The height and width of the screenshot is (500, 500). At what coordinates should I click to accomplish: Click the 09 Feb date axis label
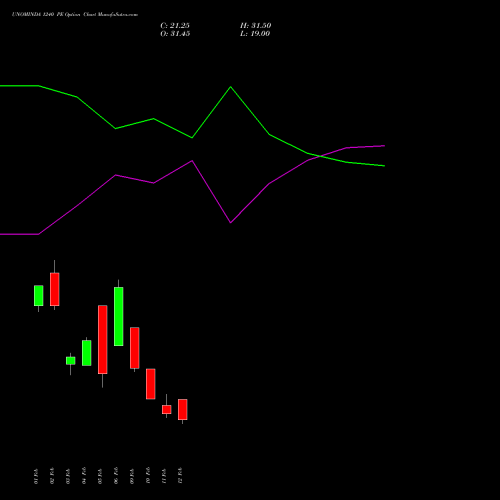click(132, 476)
